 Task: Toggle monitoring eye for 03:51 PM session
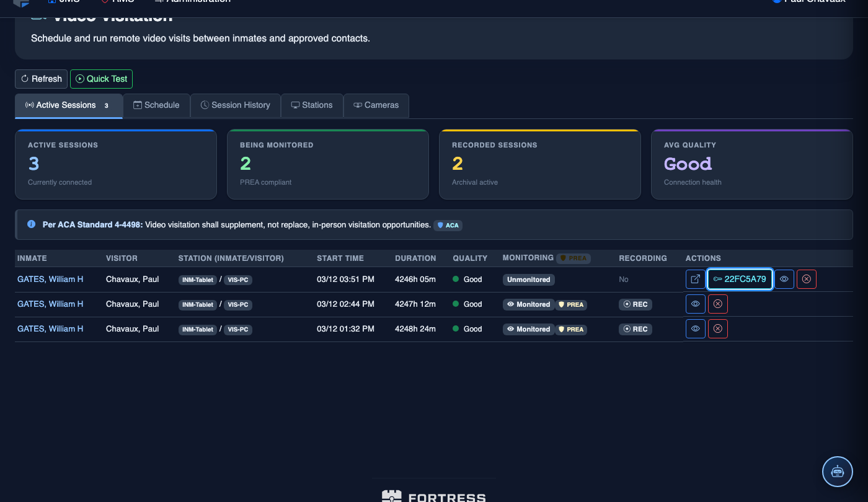(x=784, y=280)
